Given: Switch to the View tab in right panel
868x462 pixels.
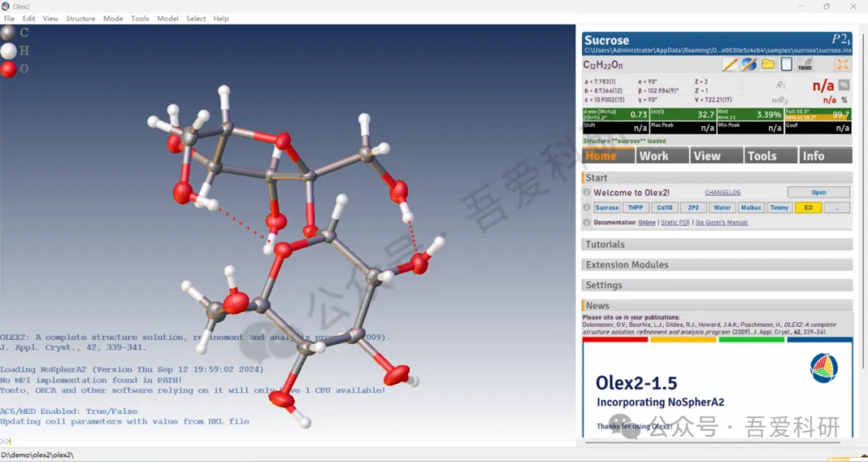Looking at the screenshot, I should tap(716, 156).
